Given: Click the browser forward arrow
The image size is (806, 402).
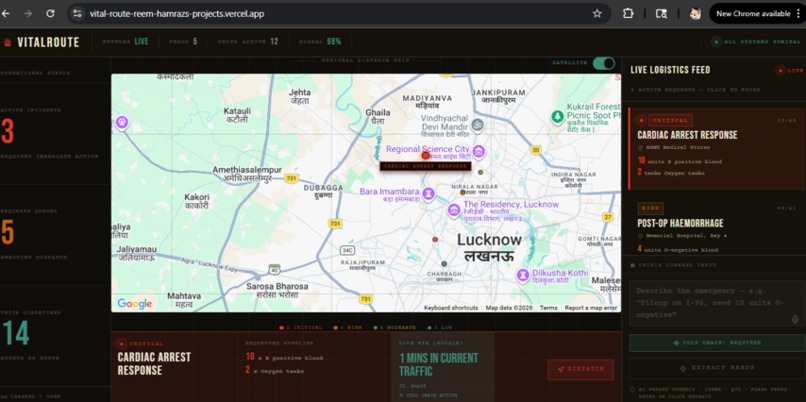Looking at the screenshot, I should pos(28,14).
